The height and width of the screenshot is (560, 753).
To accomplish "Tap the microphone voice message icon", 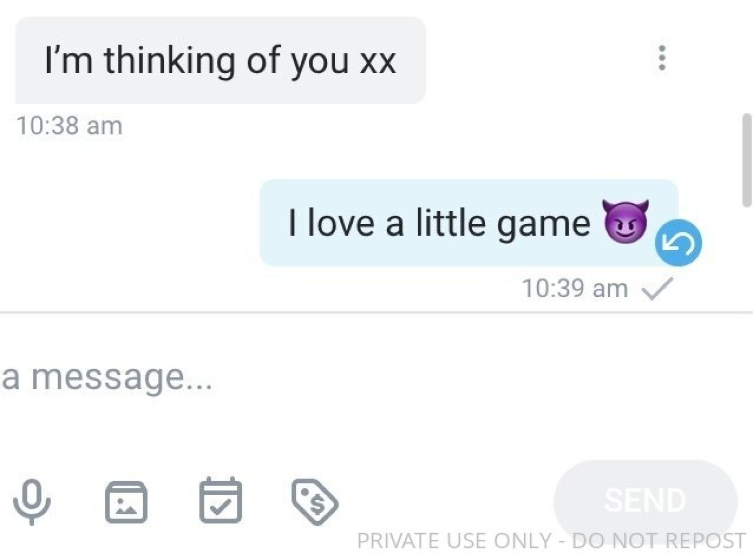I will [32, 501].
